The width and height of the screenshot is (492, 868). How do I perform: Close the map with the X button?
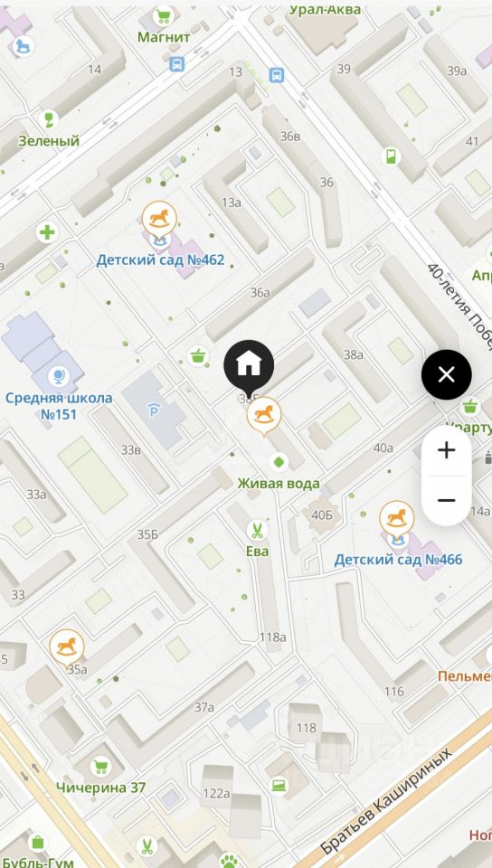(446, 374)
